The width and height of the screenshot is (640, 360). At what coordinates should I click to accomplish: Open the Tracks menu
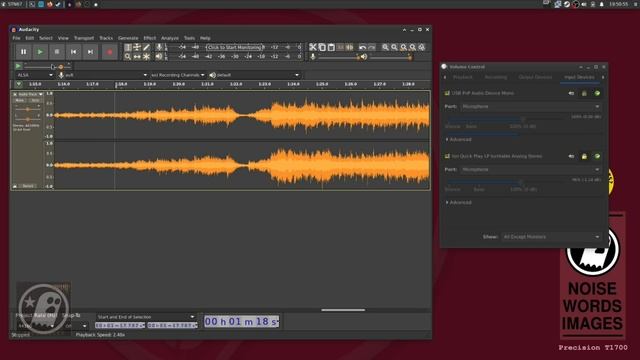[106, 38]
